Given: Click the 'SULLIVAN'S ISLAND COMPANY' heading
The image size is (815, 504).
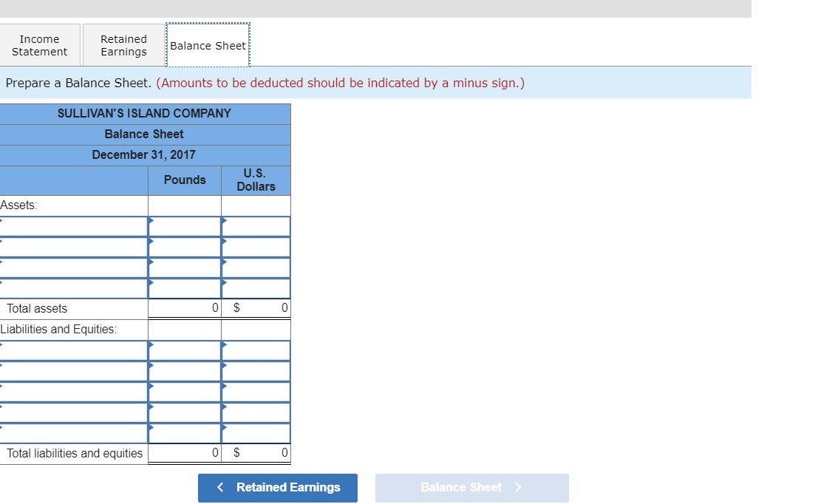Looking at the screenshot, I should pos(145,113).
